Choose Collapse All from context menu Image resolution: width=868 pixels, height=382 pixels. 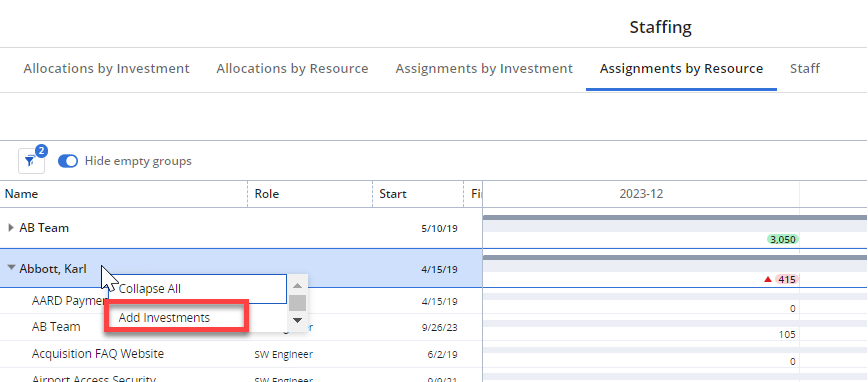pos(197,289)
